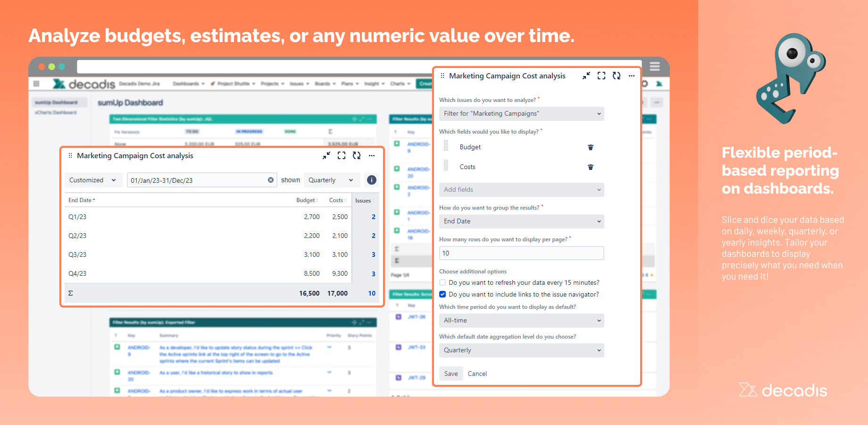868x425 pixels.
Task: Open the Add fields dropdown
Action: click(521, 190)
